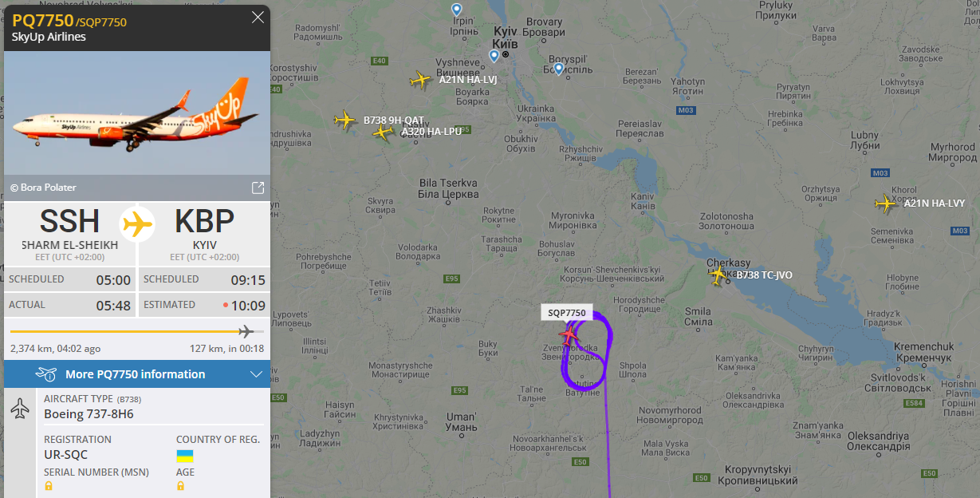980x498 pixels.
Task: Click the A21N HA-LVY plane icon
Action: (886, 204)
